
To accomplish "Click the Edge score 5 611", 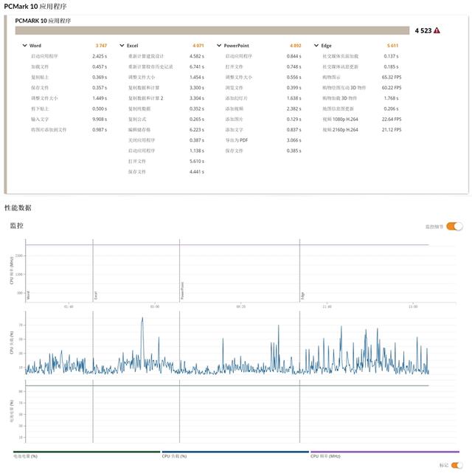I will pos(392,46).
